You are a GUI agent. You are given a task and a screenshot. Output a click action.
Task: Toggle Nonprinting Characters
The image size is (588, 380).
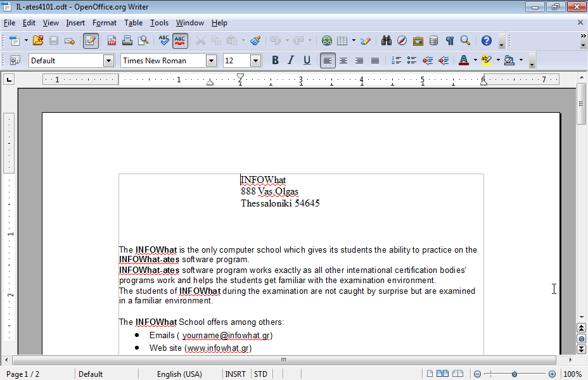[x=450, y=41]
